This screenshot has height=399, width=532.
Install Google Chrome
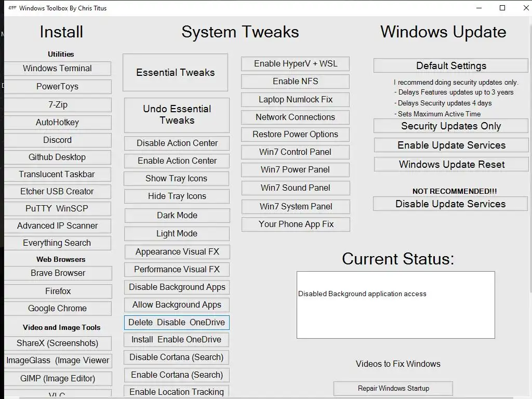click(x=58, y=308)
